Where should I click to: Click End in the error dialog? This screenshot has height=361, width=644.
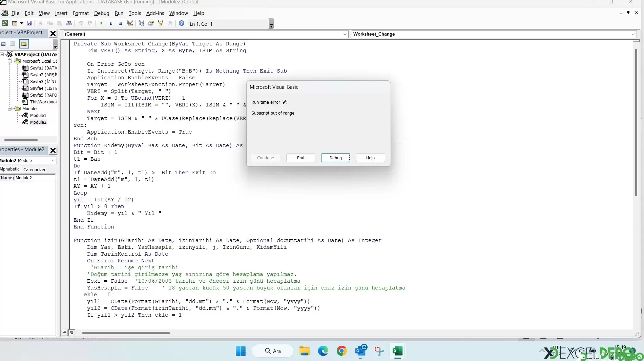pyautogui.click(x=300, y=158)
